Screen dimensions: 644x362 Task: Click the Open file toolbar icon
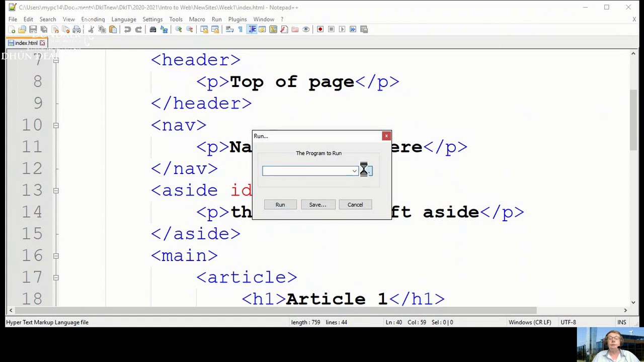coord(22,30)
